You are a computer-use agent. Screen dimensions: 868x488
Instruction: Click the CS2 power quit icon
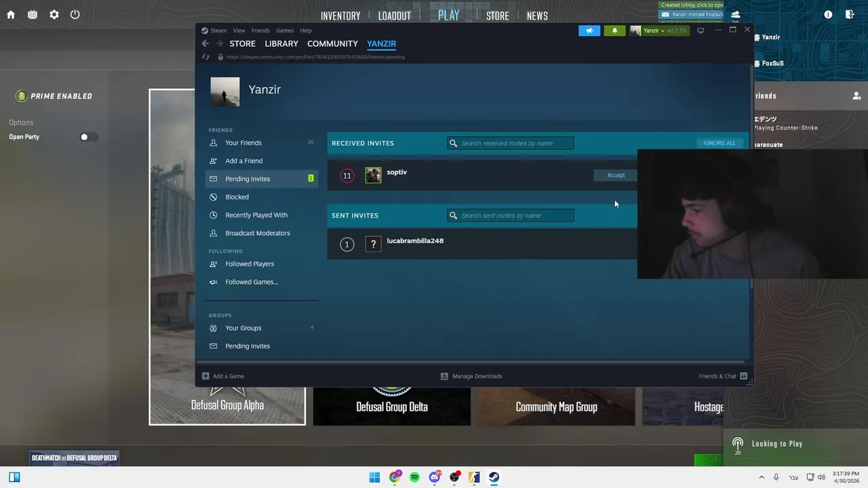coord(75,14)
